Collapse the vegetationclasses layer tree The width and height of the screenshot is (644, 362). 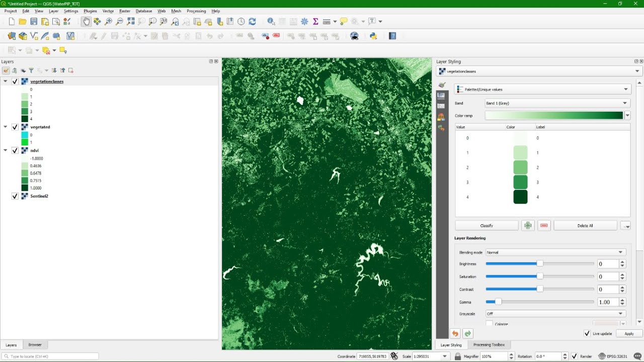pyautogui.click(x=6, y=81)
